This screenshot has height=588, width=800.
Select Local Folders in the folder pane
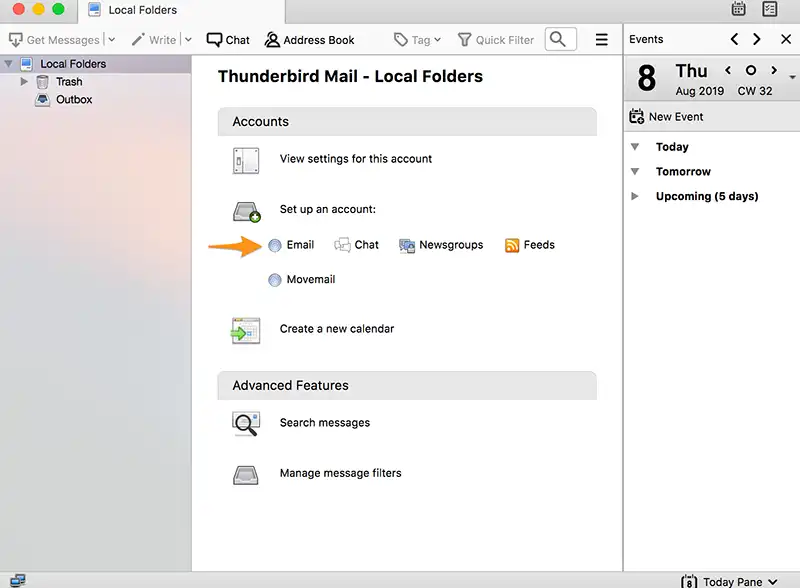point(73,64)
